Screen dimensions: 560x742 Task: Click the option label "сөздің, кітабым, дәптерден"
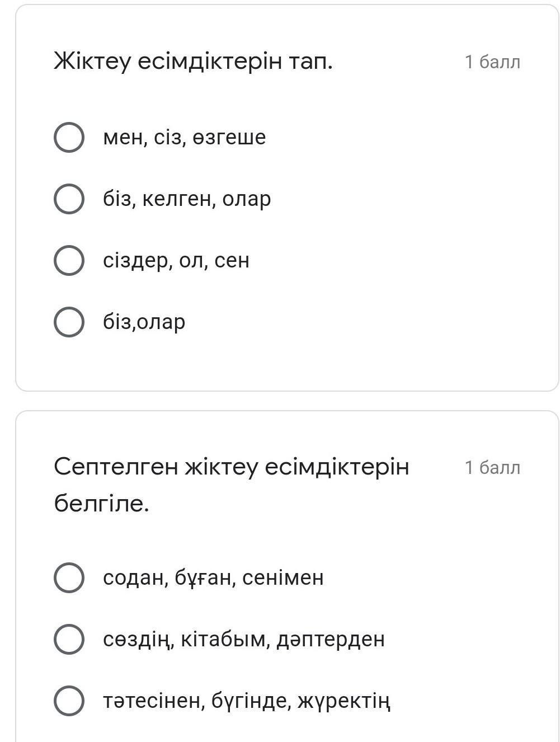243,639
